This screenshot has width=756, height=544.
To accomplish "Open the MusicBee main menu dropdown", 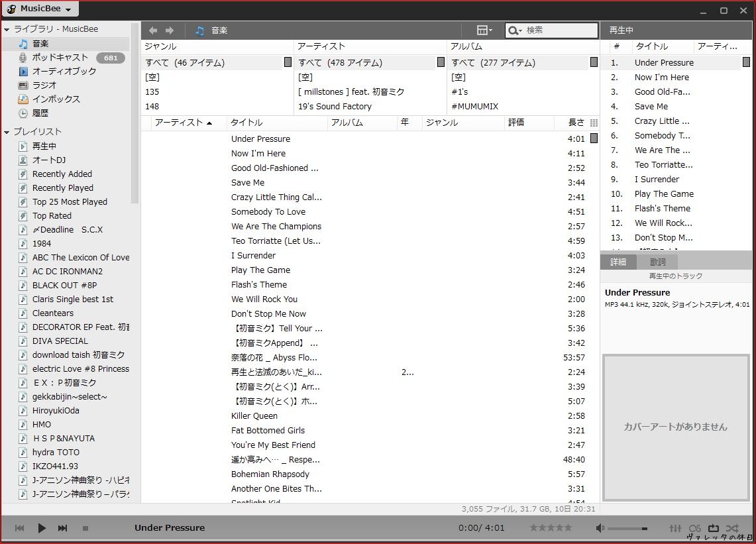I will 40,9.
